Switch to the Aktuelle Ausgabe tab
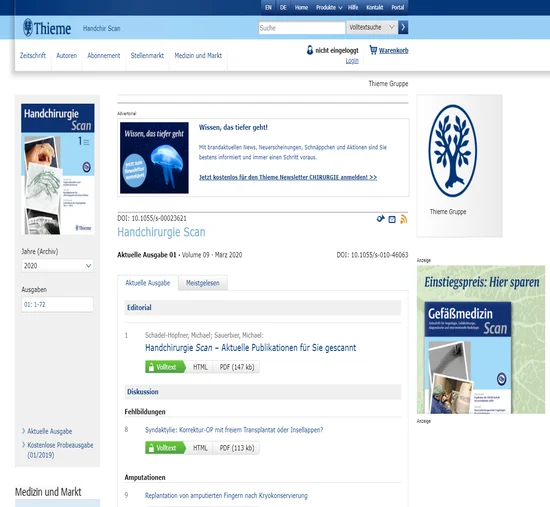 148,283
